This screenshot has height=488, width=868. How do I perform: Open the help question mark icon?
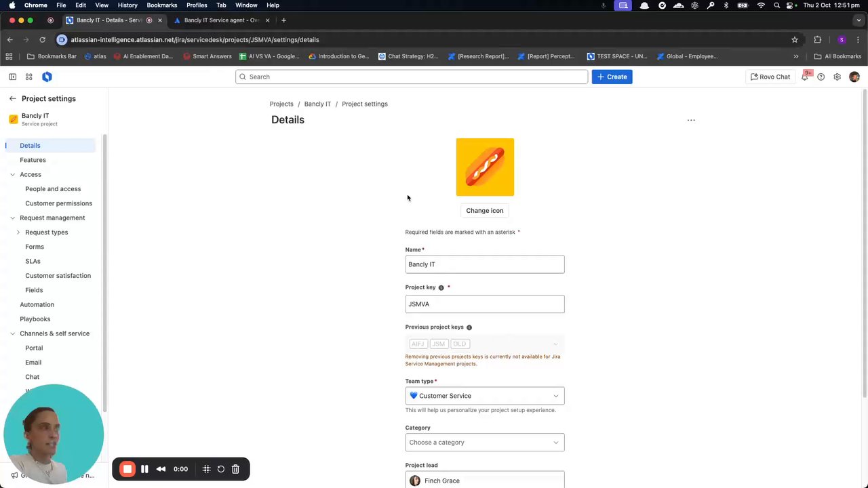coord(821,77)
